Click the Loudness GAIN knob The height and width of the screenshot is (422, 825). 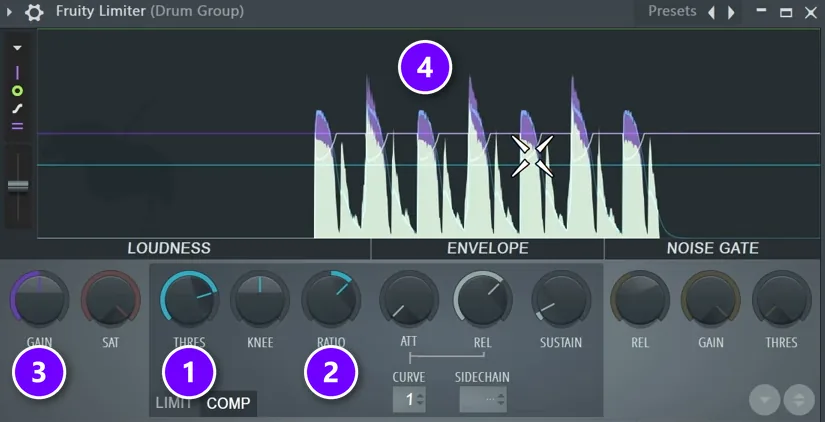(x=39, y=299)
